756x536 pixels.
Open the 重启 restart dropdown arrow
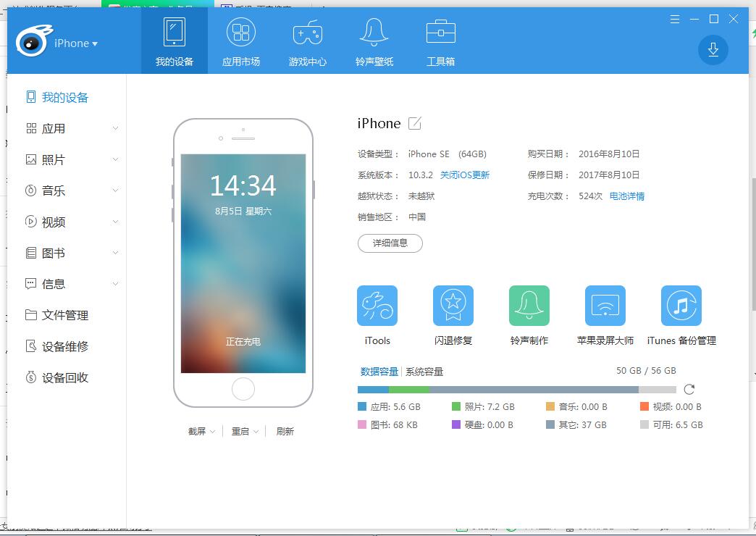click(256, 430)
